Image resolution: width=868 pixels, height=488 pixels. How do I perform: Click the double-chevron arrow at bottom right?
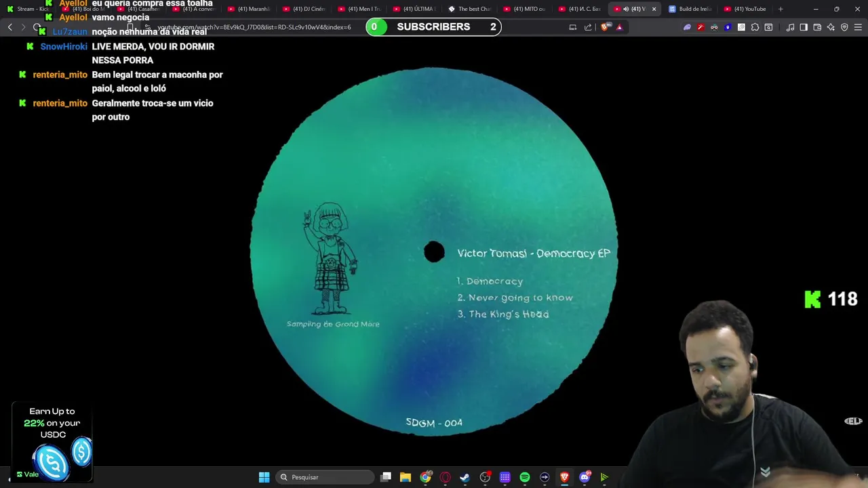pos(766,472)
